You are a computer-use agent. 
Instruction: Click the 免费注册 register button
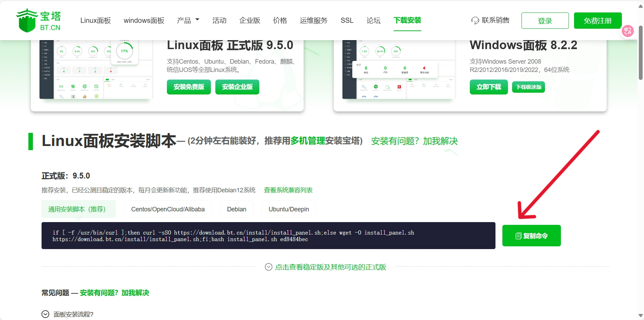click(x=598, y=21)
